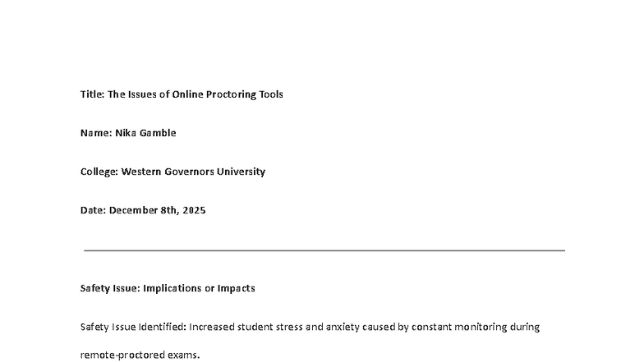Select the horizontal divider line below the date
644x362 pixels.
point(324,250)
